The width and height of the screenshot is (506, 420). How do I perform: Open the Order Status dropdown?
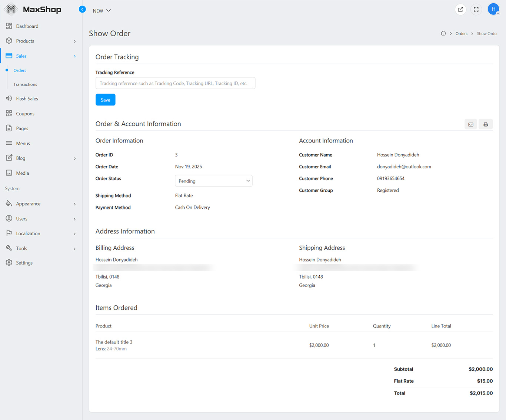[213, 181]
